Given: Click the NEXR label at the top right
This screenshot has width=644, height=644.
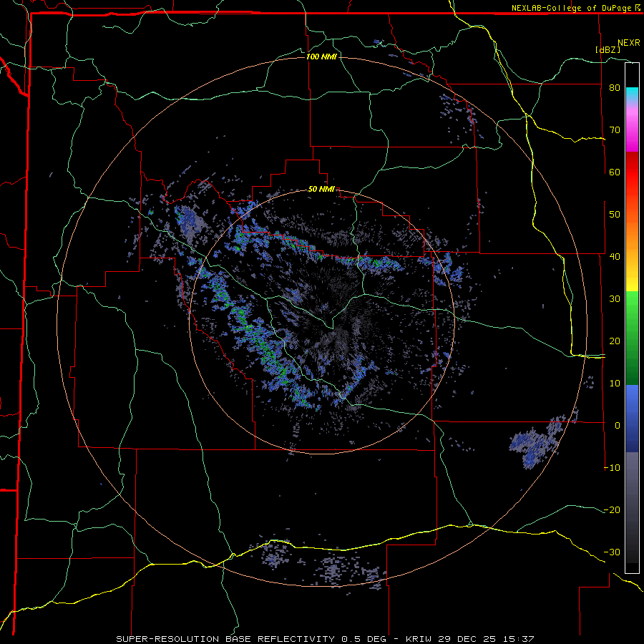Looking at the screenshot, I should point(628,43).
